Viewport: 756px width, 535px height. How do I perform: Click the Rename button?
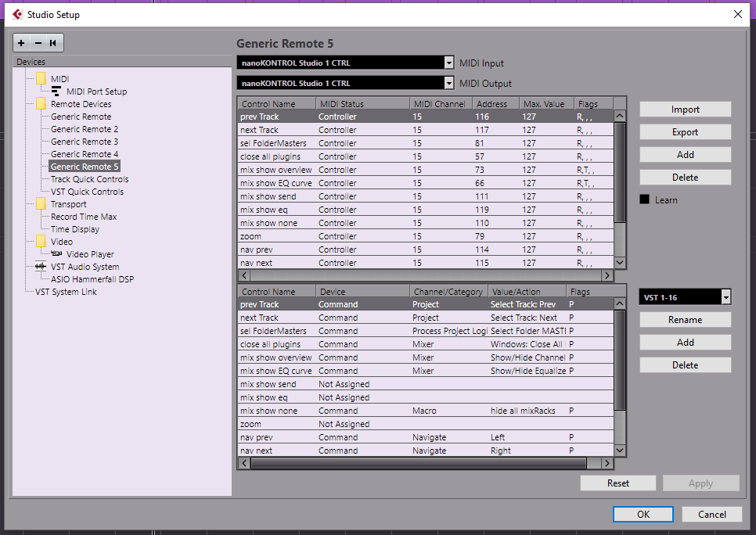[x=685, y=319]
